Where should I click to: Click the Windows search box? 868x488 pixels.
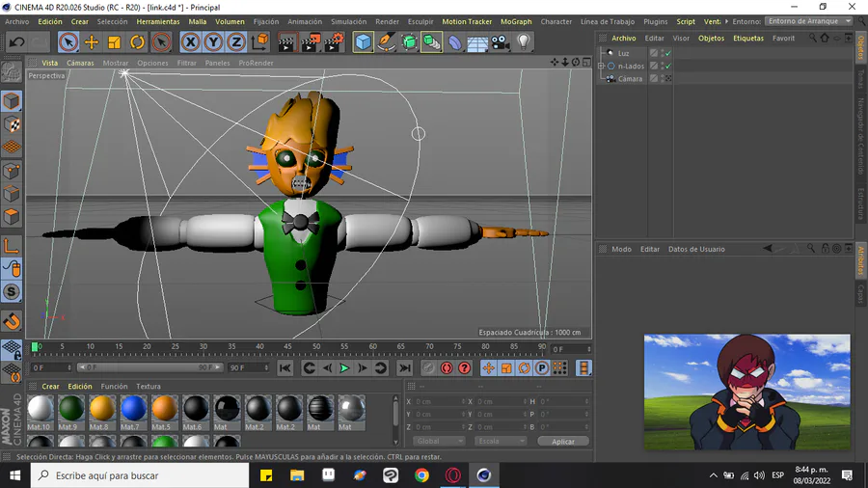(x=140, y=475)
